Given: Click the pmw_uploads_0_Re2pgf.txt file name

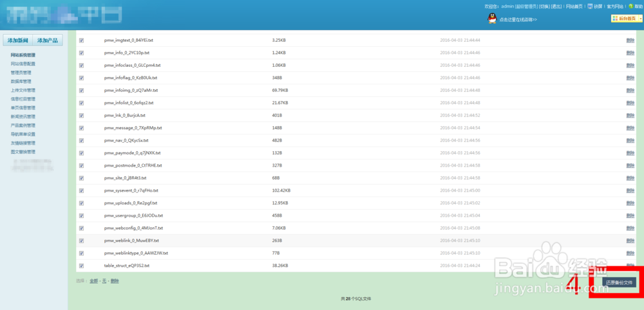Looking at the screenshot, I should pyautogui.click(x=131, y=203).
